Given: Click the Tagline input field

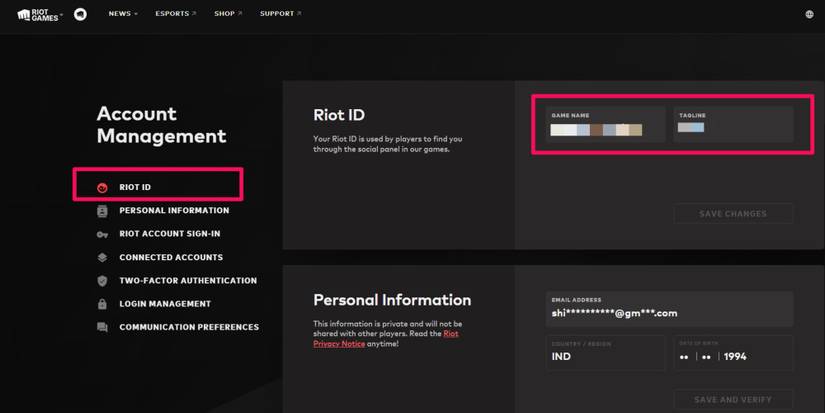Looking at the screenshot, I should tap(733, 124).
